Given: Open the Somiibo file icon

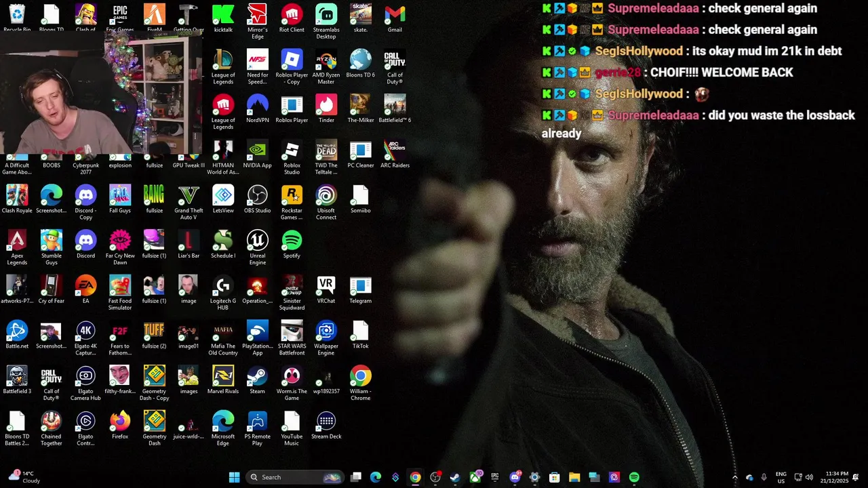Looking at the screenshot, I should point(361,199).
